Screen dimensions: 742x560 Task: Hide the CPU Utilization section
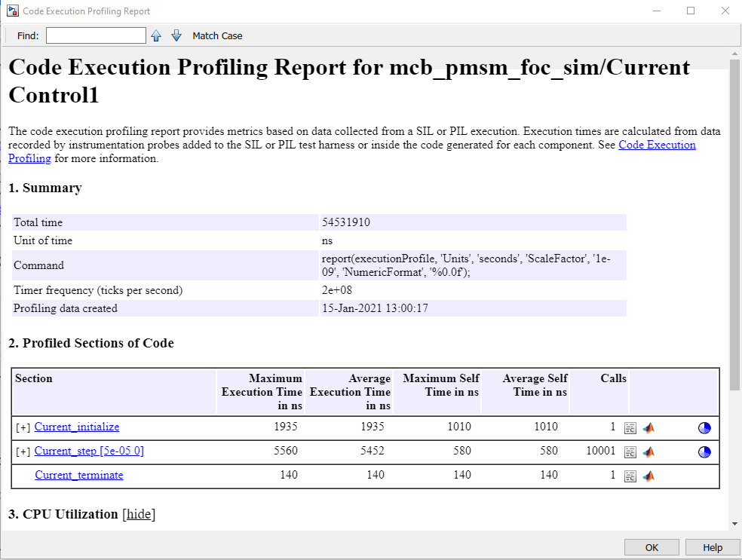[139, 514]
